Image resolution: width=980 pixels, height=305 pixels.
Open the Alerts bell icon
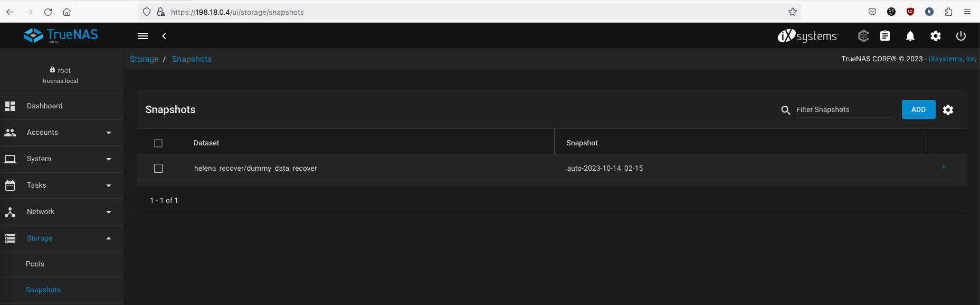[x=910, y=36]
